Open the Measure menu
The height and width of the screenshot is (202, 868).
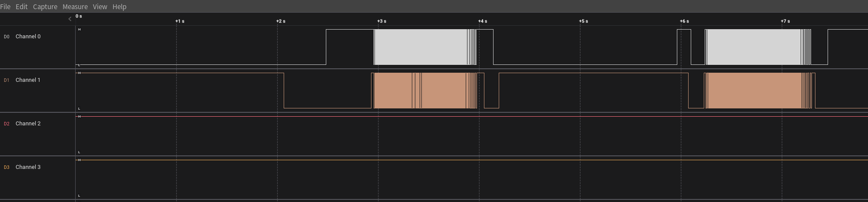pos(75,7)
